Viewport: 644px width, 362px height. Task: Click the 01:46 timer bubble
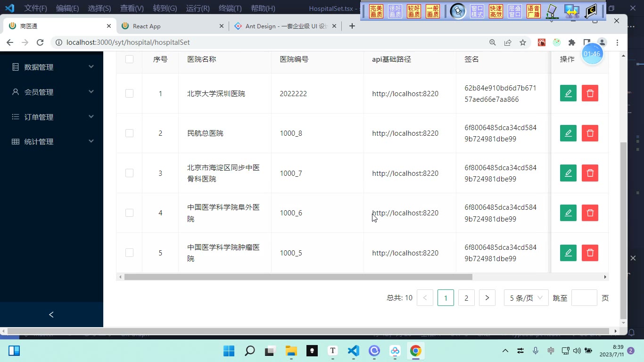point(592,54)
